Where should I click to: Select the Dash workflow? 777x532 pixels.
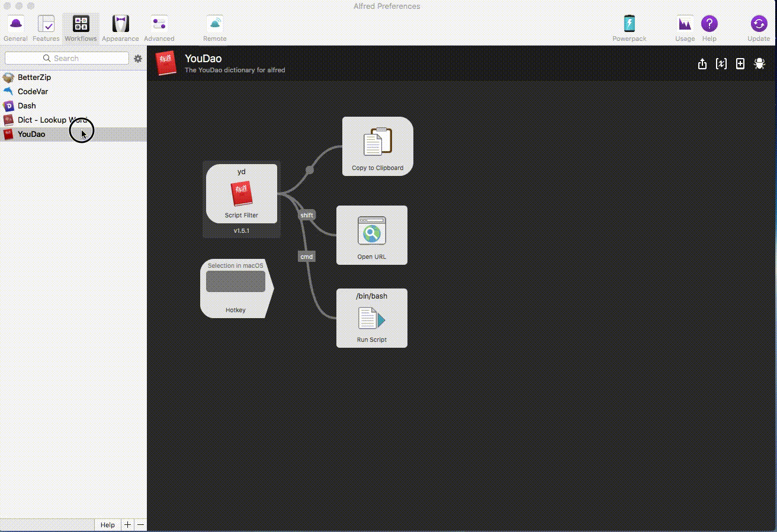73,106
